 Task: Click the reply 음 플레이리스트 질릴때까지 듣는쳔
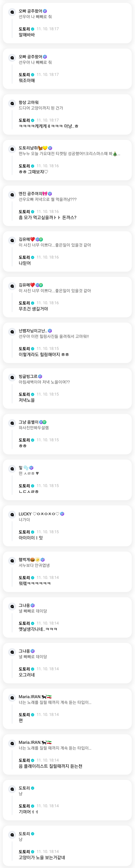[50, 766]
